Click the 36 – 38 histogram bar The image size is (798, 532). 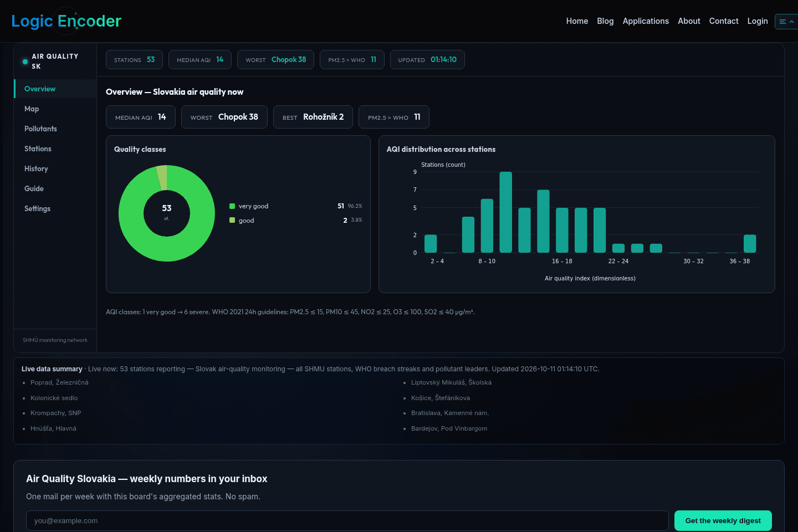(750, 244)
